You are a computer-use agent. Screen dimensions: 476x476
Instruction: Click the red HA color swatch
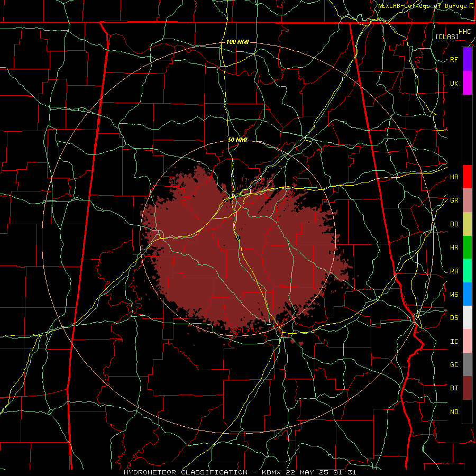(x=467, y=177)
